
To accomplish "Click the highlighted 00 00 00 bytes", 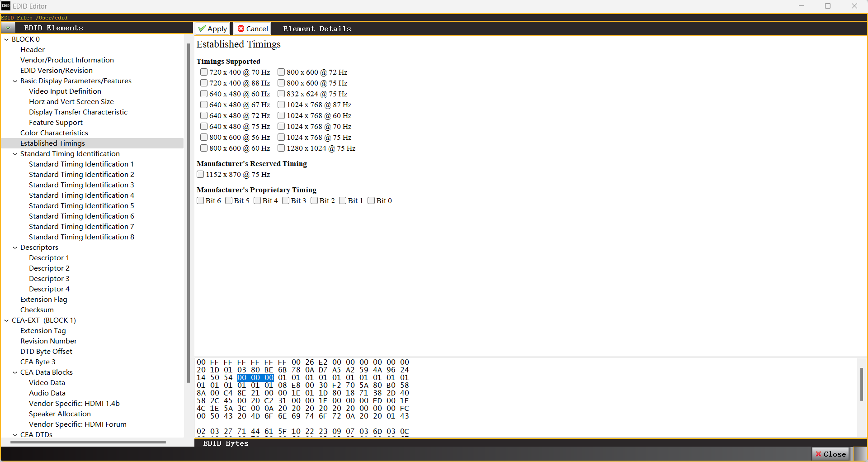I will point(255,377).
